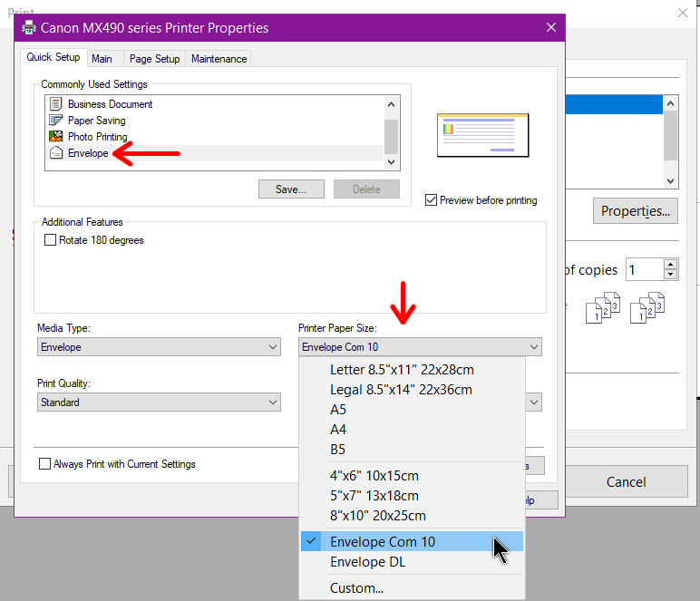700x601 pixels.
Task: Switch to the Quick Setup tab
Action: pos(53,57)
